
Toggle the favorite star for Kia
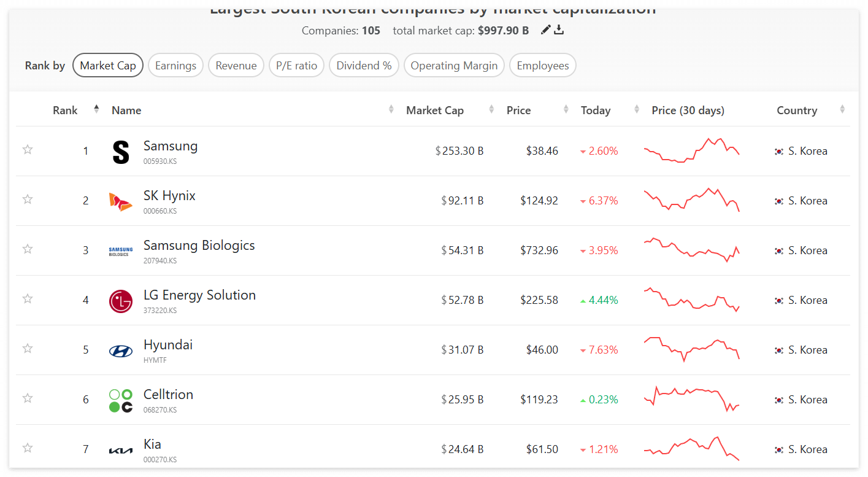click(x=28, y=448)
